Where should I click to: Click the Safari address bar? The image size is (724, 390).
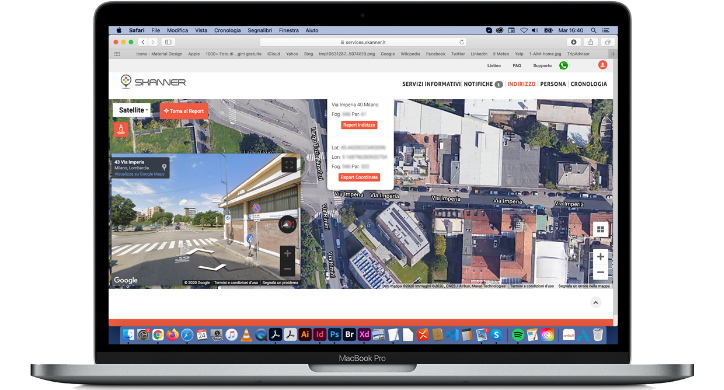pyautogui.click(x=363, y=42)
